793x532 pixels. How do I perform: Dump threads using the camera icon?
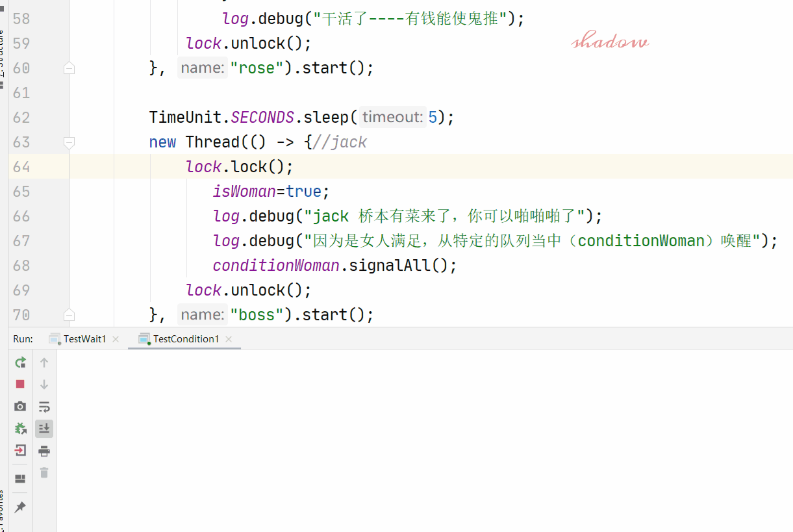[20, 407]
